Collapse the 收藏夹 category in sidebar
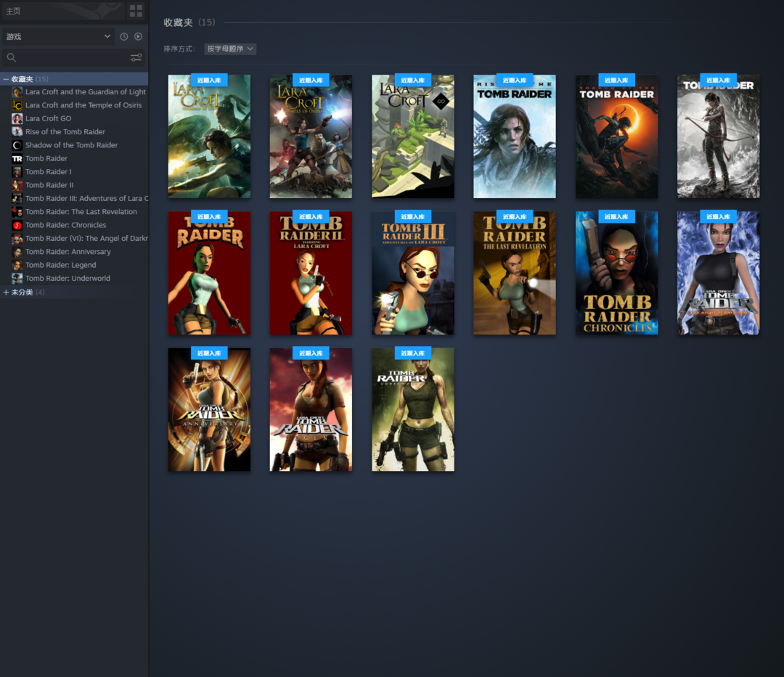Screen dimensions: 784x677 click(6, 79)
